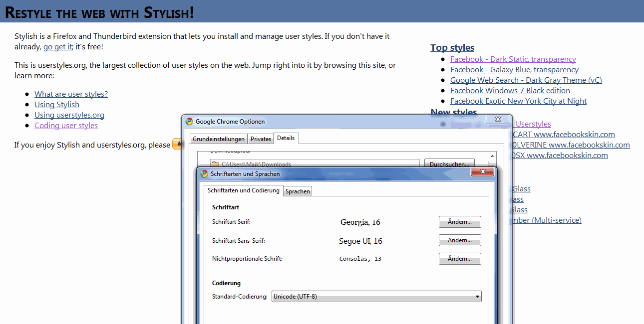Click the download path field C:\Users\Maik\Downloads

click(315, 164)
